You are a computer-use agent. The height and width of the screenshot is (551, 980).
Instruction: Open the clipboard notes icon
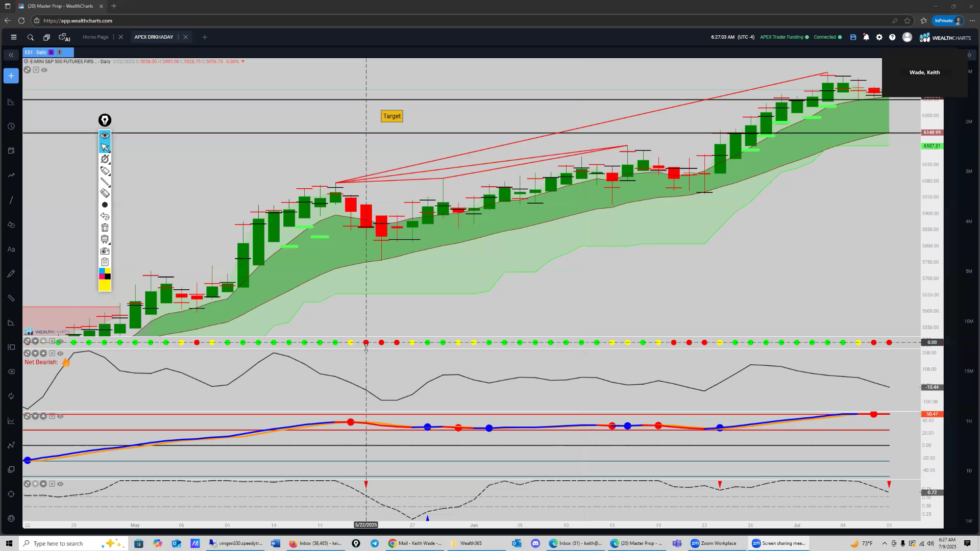pos(105,262)
